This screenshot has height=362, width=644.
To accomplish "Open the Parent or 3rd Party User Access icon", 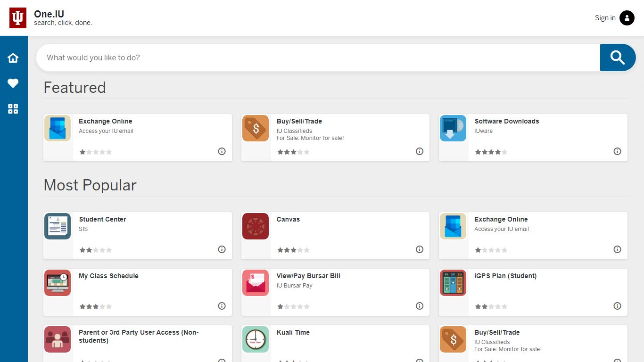I will coord(58,339).
